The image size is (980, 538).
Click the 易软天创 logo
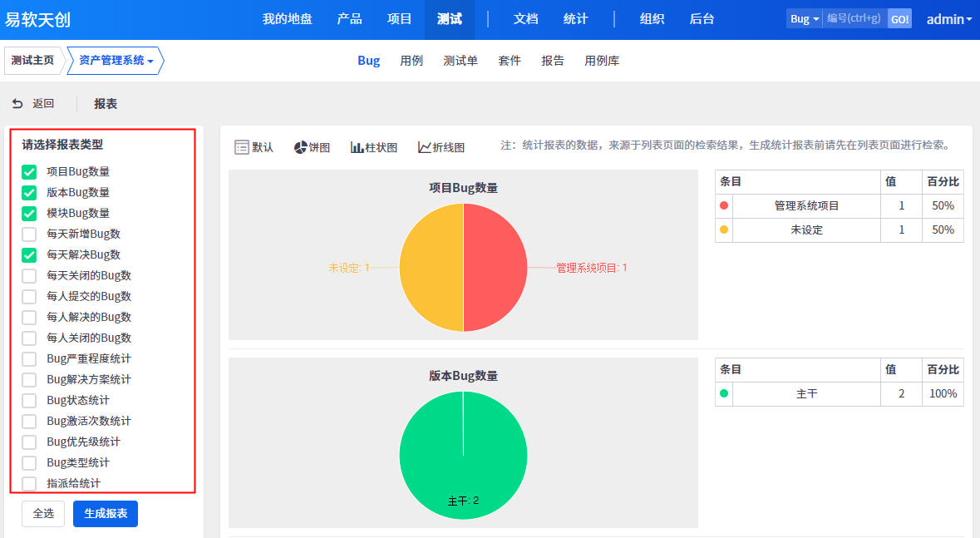pos(37,19)
